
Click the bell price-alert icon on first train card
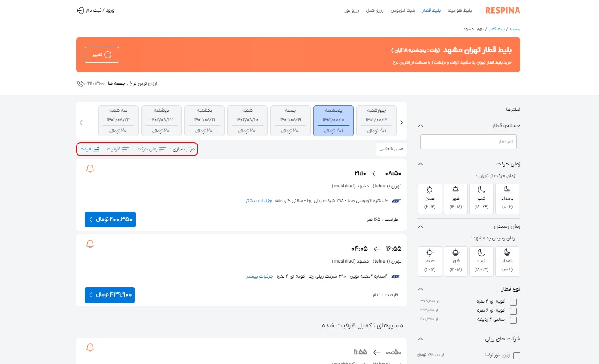pos(90,169)
